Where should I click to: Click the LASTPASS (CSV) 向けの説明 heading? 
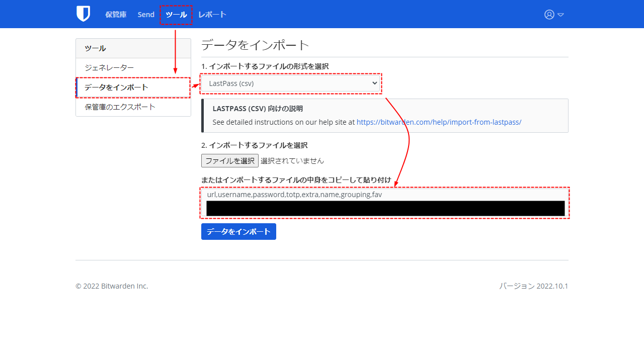coord(258,109)
